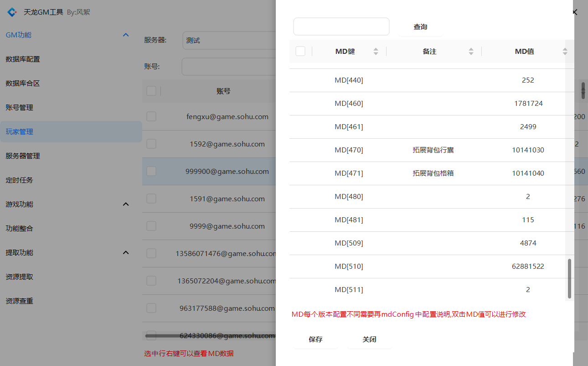
Task: Go to 服务器管理 menu item
Action: (23, 156)
